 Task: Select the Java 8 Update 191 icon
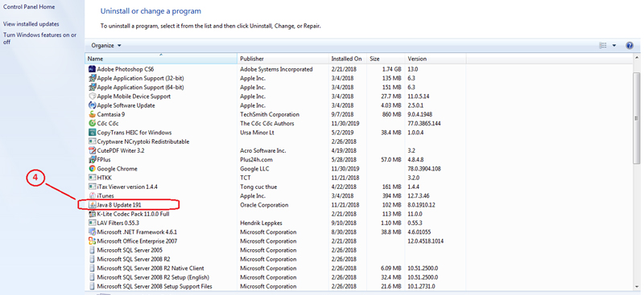click(93, 205)
